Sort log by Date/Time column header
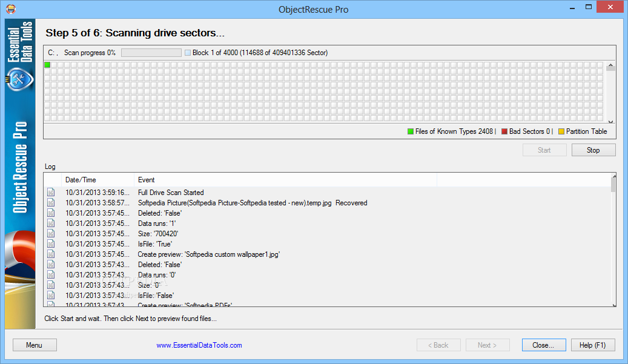This screenshot has height=364, width=628. pyautogui.click(x=98, y=180)
